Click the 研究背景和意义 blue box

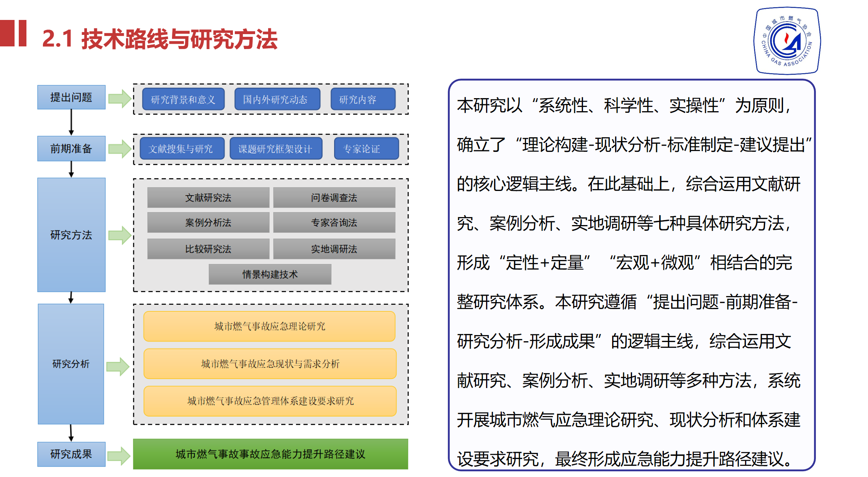coord(183,99)
